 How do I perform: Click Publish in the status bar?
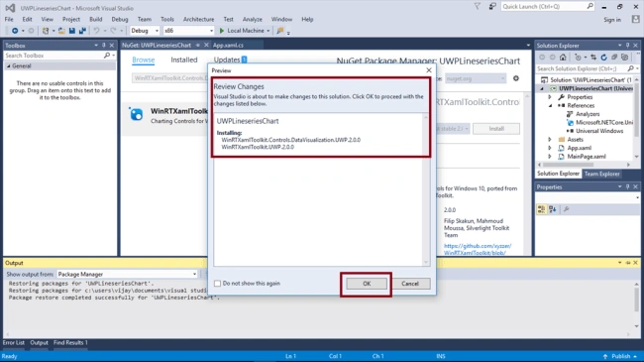click(x=620, y=356)
